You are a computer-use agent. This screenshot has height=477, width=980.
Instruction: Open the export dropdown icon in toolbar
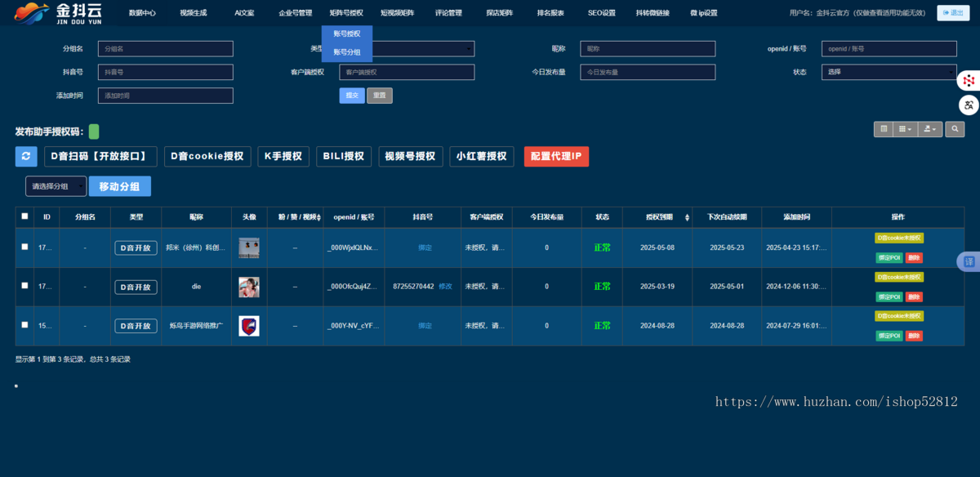click(x=929, y=129)
